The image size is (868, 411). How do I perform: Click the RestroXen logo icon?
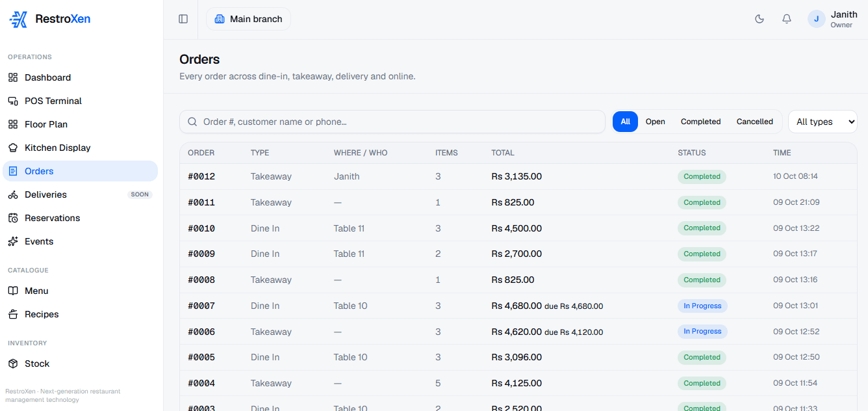tap(18, 20)
